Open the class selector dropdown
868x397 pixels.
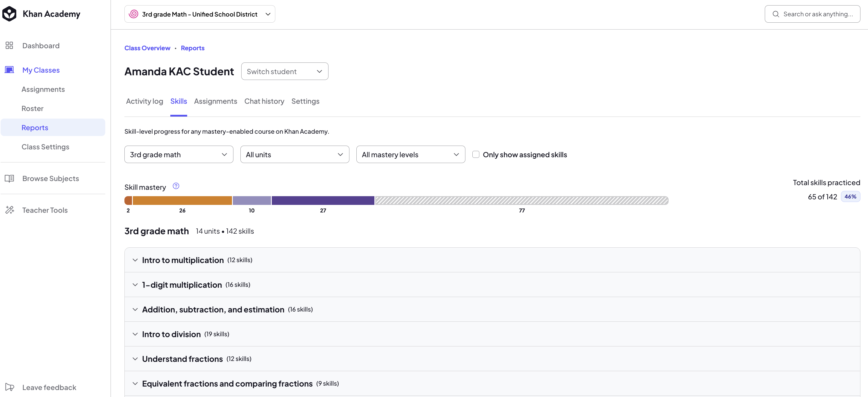click(x=199, y=14)
